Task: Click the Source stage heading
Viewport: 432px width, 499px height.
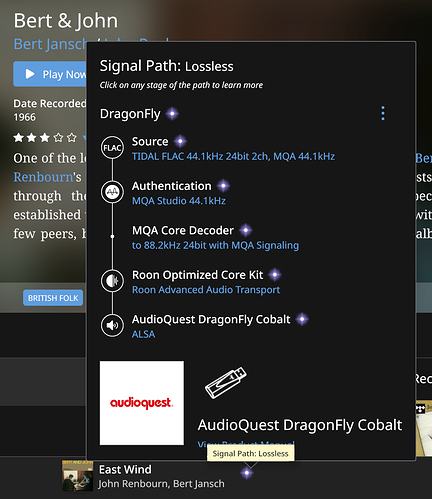Action: click(150, 141)
